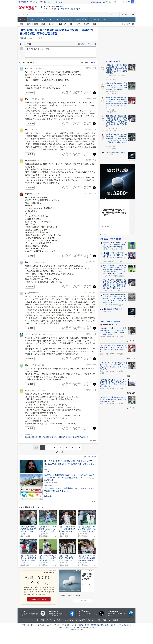Screen dimensions: 153x644
Task: Expand 返信0件 under ヤフー・マクダニエル's comment
Action: coord(30,359)
